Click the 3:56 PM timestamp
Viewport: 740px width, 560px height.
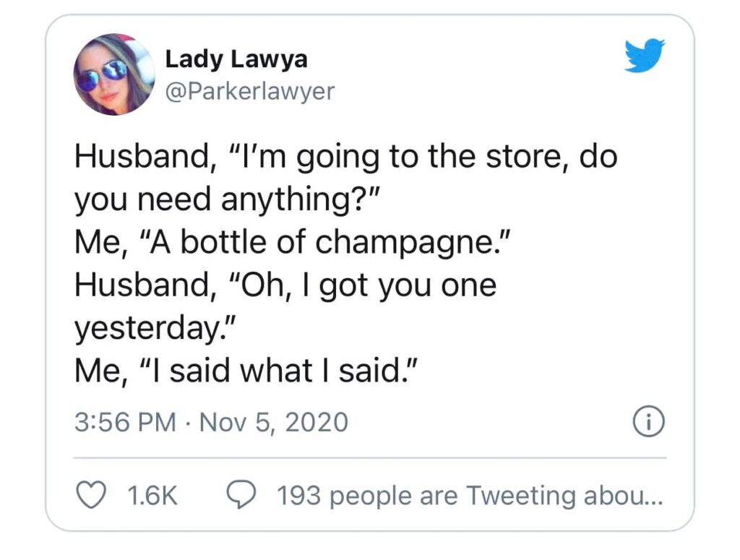click(x=124, y=421)
